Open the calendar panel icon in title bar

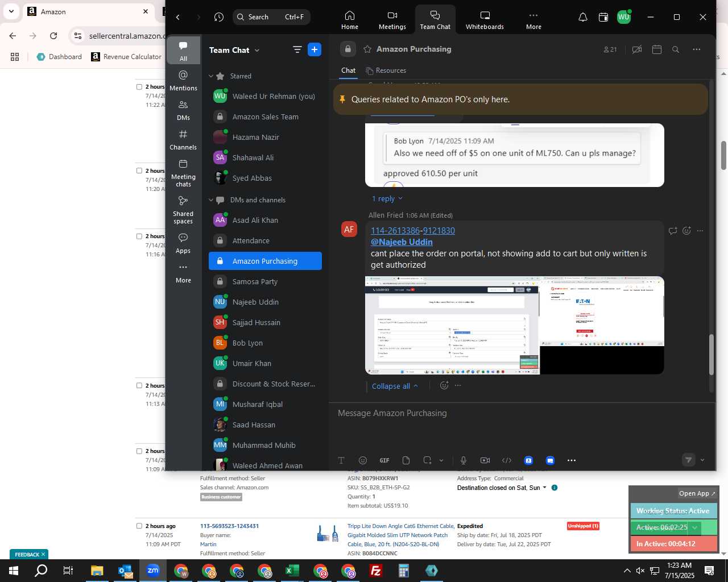coord(603,17)
